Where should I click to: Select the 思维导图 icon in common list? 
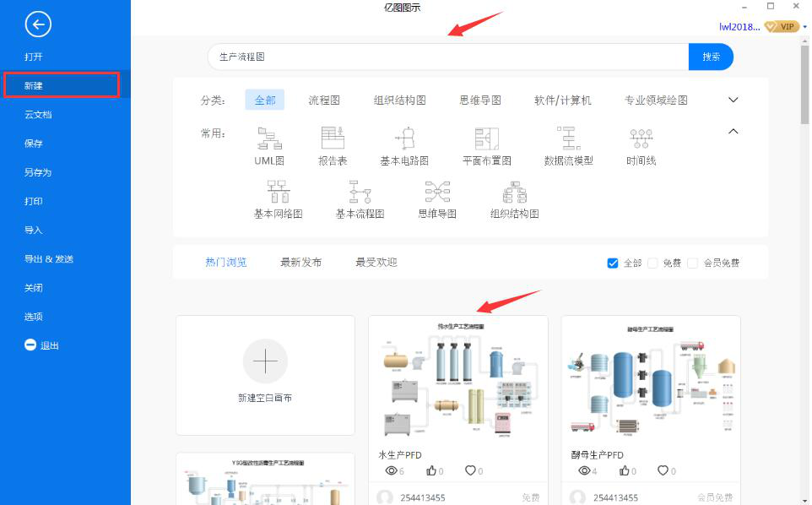pyautogui.click(x=437, y=191)
